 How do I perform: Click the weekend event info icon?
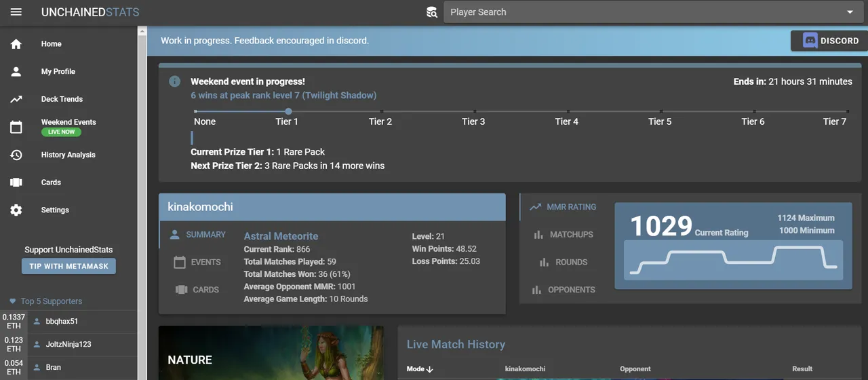click(x=175, y=81)
